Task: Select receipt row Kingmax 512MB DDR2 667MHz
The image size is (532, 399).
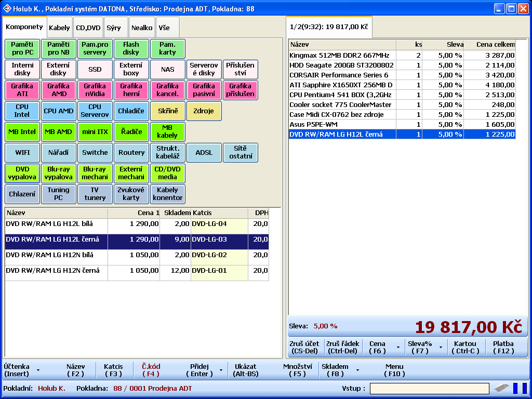Action: click(402, 55)
